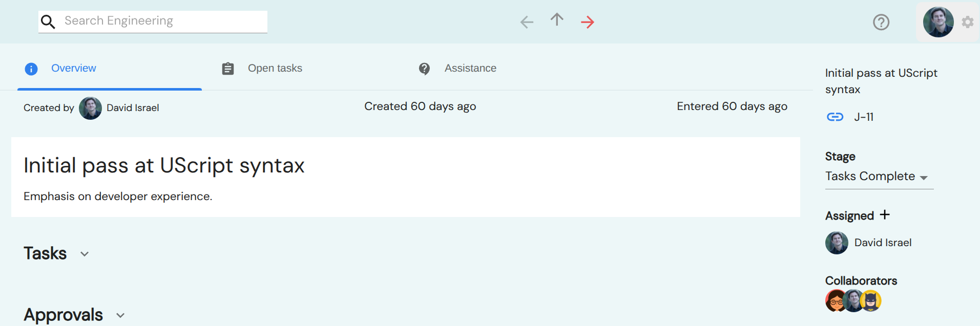The width and height of the screenshot is (980, 326).
Task: Open the settings gear icon
Action: point(967,22)
